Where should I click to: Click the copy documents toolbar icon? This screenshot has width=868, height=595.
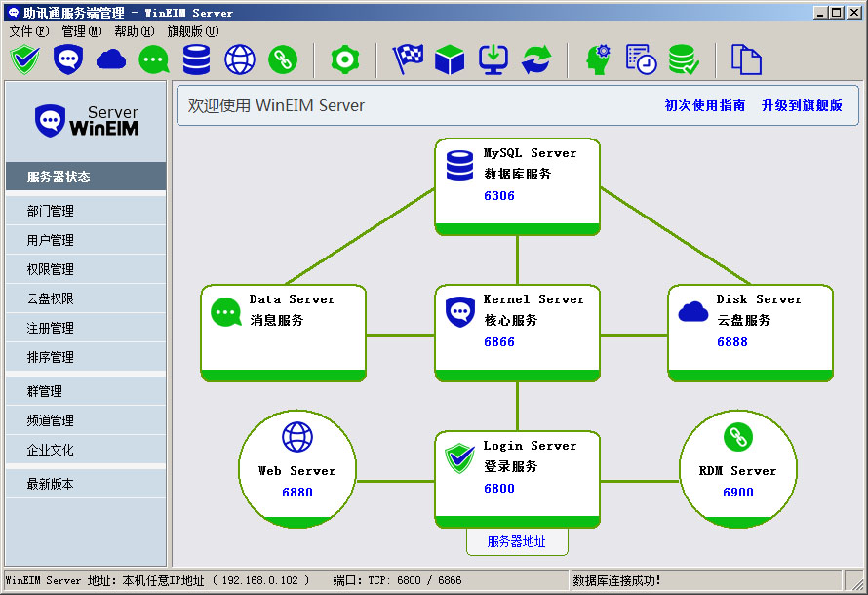(x=746, y=59)
